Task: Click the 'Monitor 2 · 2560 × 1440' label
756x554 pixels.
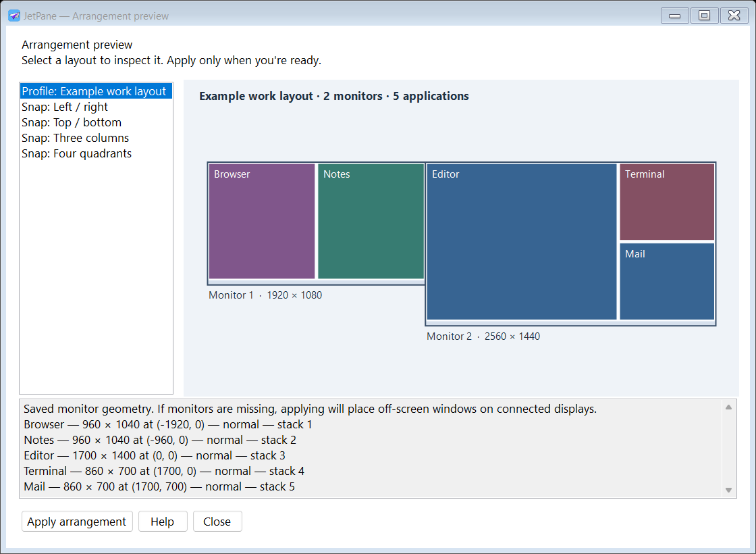Action: coord(483,336)
